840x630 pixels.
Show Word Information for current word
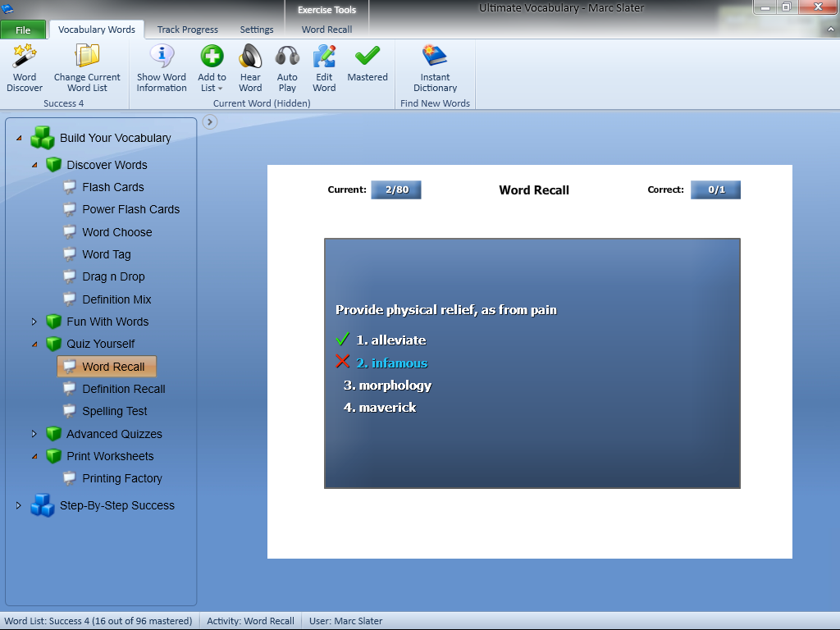162,67
